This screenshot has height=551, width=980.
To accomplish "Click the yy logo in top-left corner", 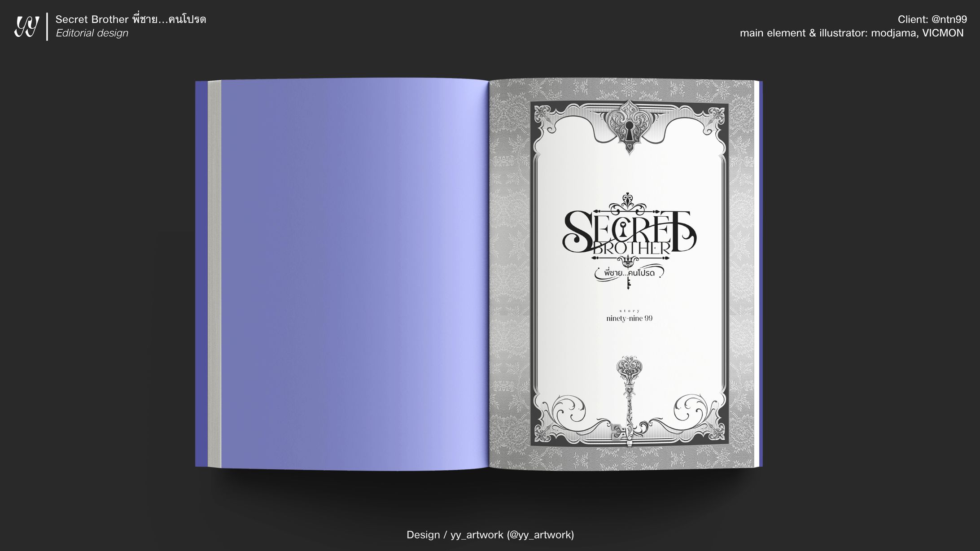I will [x=26, y=27].
